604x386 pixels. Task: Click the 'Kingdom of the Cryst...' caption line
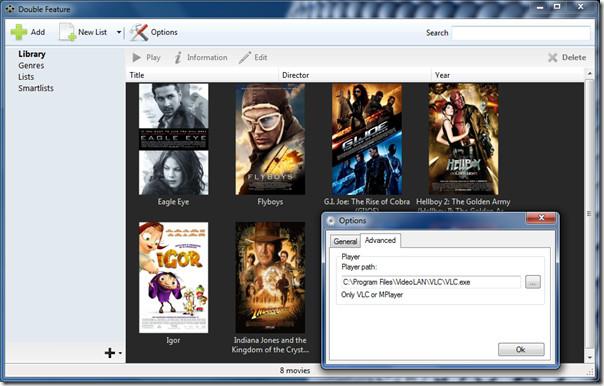[270, 350]
